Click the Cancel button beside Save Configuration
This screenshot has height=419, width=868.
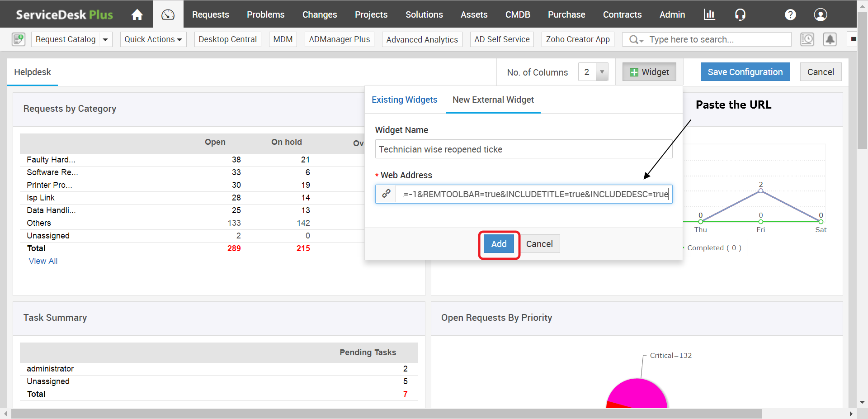coord(821,72)
